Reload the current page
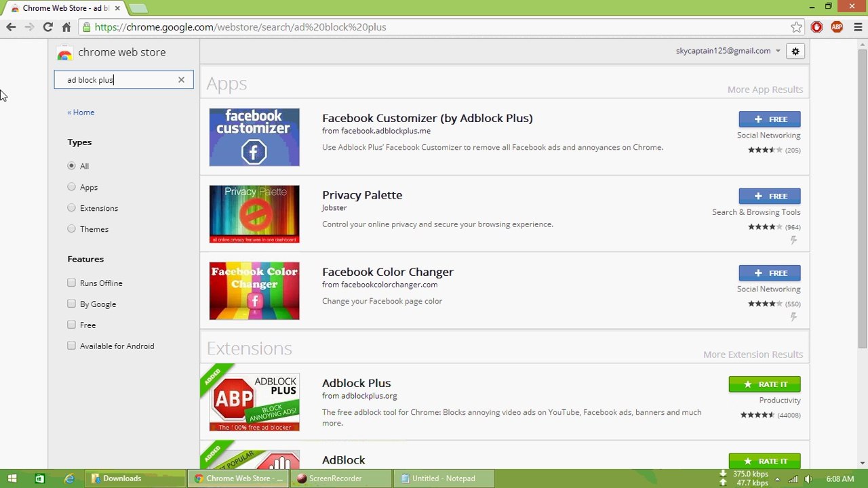Image resolution: width=868 pixels, height=488 pixels. point(47,27)
